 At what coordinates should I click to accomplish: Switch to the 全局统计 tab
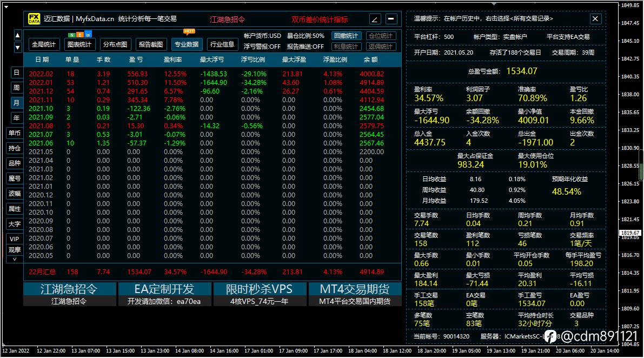(x=44, y=44)
